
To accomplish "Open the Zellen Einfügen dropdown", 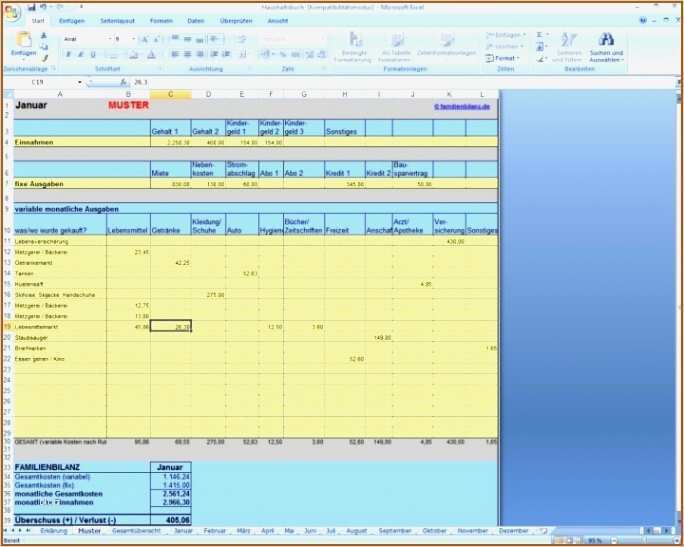I will (506, 35).
